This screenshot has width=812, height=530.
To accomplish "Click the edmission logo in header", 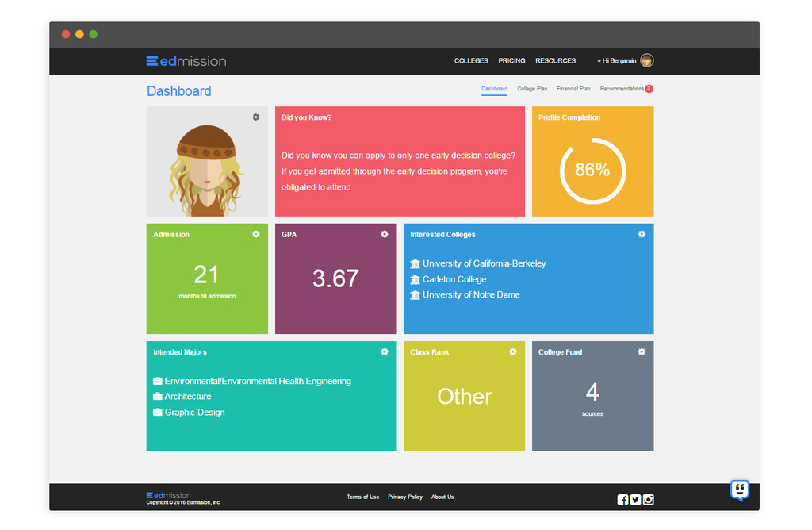I will pos(186,61).
